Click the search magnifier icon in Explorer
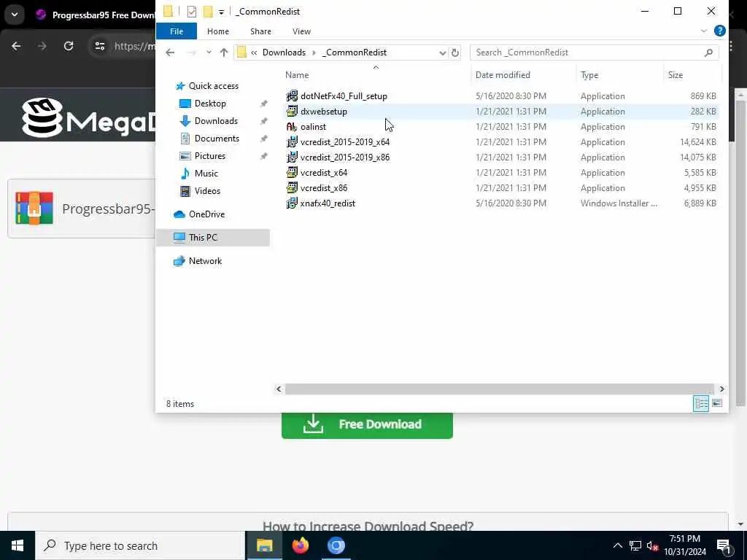 708,52
